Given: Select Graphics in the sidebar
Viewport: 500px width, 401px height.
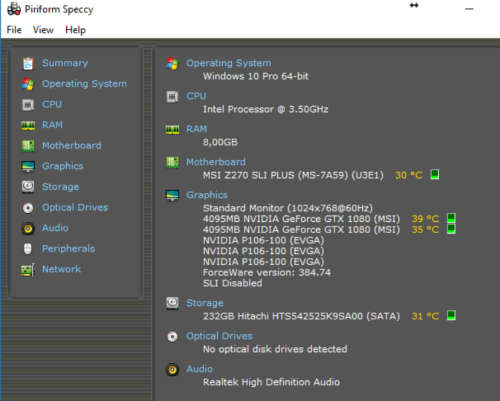Looking at the screenshot, I should pos(63,166).
